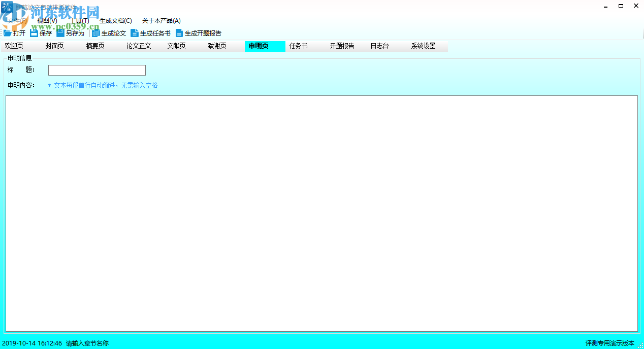
Task: Open the 任务书 tab
Action: coord(305,46)
